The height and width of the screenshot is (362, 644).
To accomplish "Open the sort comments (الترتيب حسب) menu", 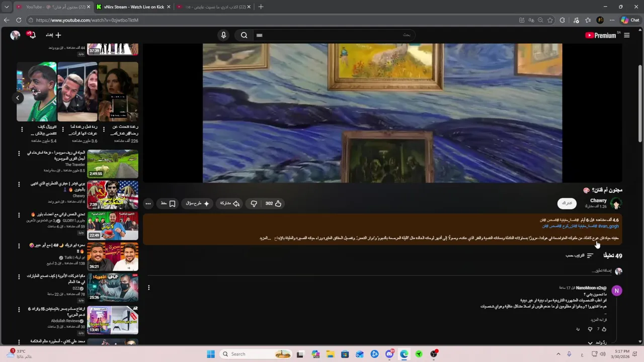I will point(580,255).
